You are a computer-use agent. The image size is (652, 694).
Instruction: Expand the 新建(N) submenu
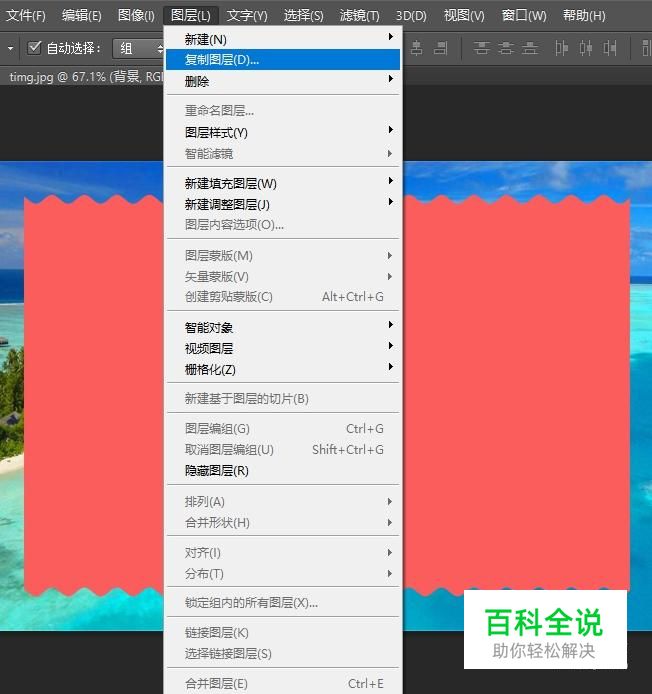[x=283, y=39]
